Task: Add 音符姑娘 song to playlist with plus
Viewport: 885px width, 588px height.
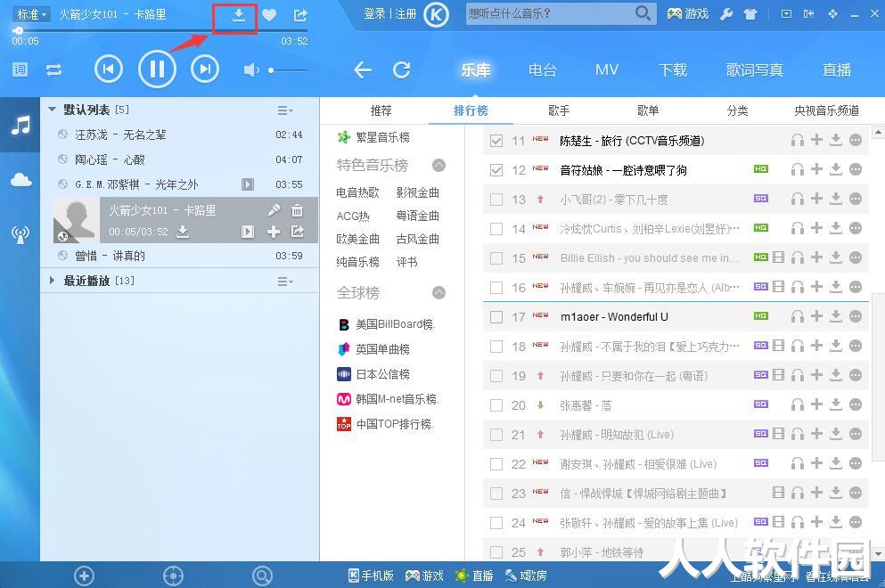Action: click(816, 168)
